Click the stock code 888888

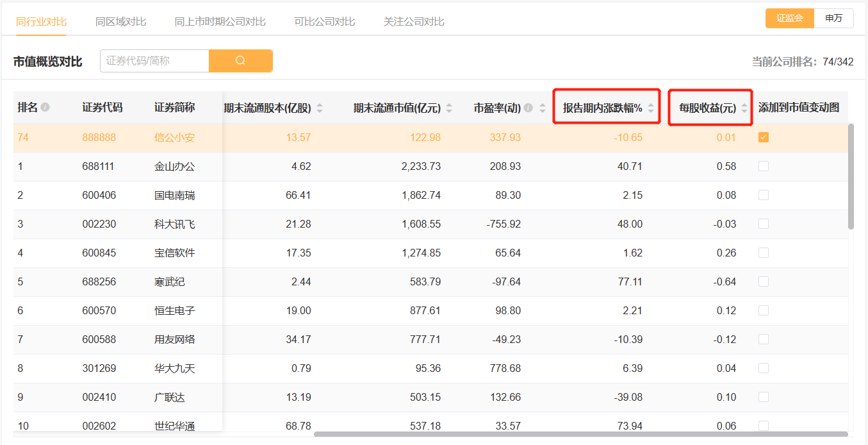point(99,137)
